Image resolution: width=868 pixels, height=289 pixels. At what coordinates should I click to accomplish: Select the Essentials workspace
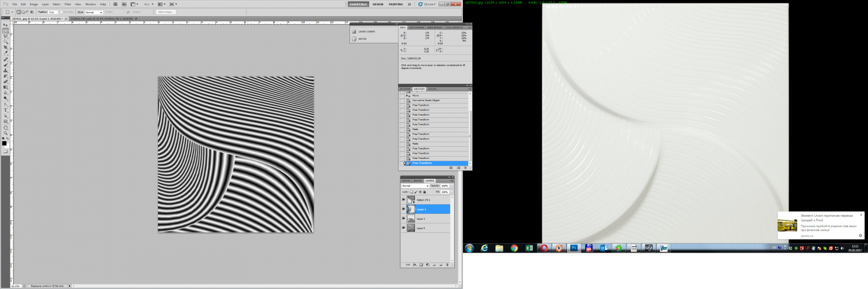(358, 4)
